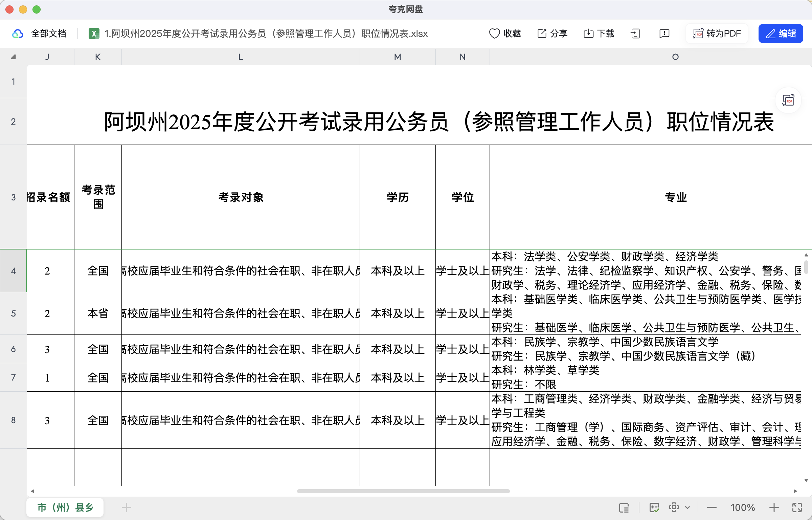Report an issue via the feedback bubble icon
The height and width of the screenshot is (520, 812).
[663, 33]
